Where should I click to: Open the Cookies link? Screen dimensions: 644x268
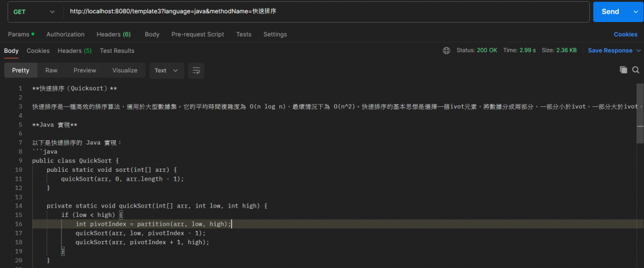coord(626,35)
